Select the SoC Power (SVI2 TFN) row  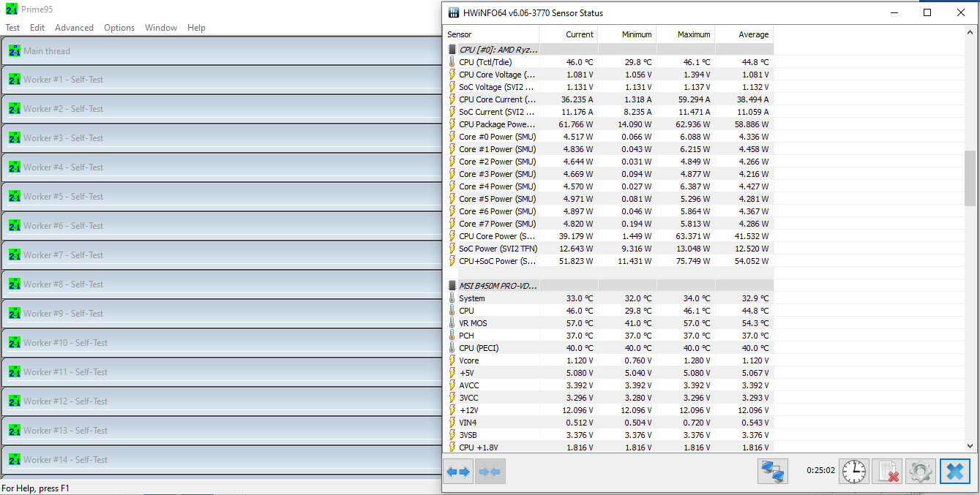coord(608,249)
